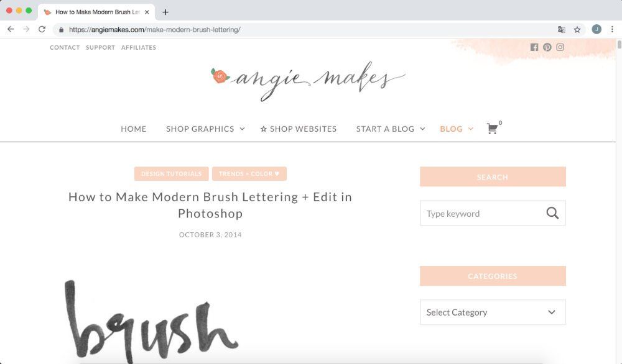Click the padlock site security icon

tap(61, 30)
